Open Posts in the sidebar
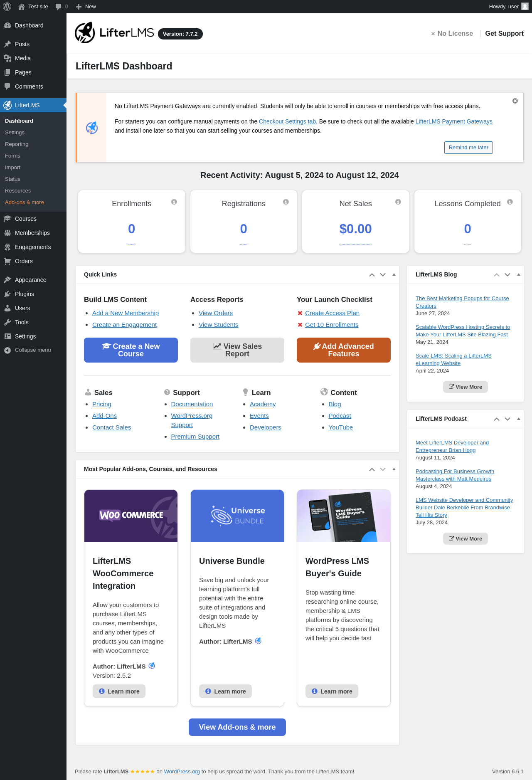Image resolution: width=532 pixels, height=780 pixels. [x=33, y=44]
